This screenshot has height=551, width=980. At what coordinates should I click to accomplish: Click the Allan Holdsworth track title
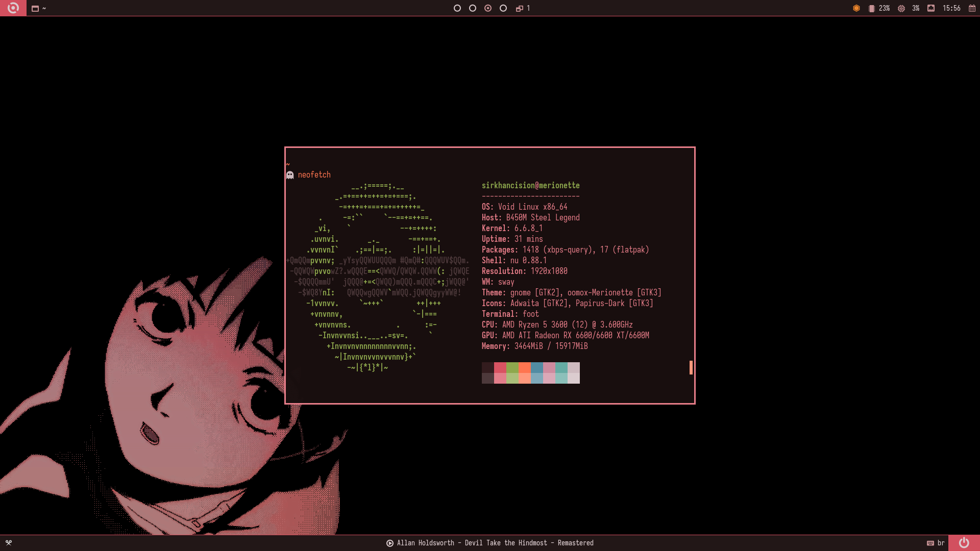[495, 543]
